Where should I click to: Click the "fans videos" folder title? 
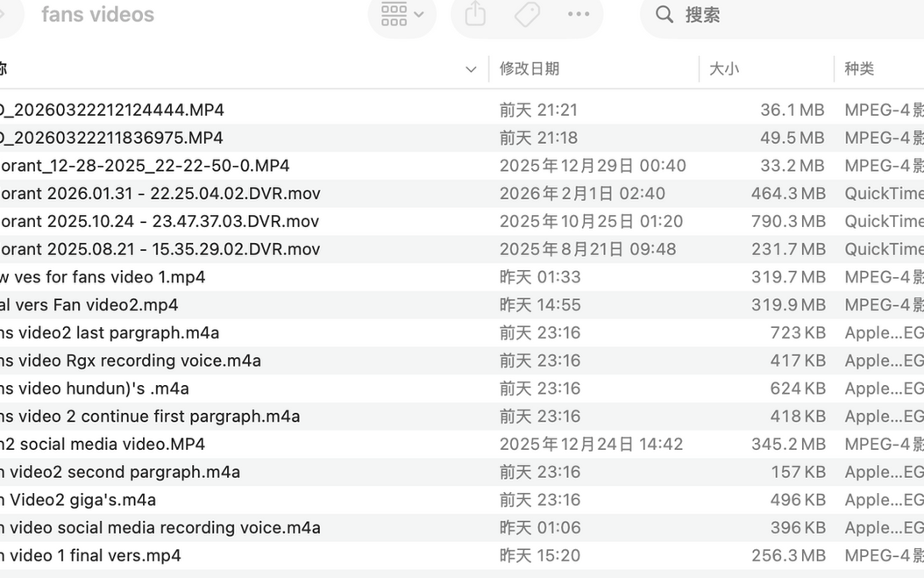[97, 14]
